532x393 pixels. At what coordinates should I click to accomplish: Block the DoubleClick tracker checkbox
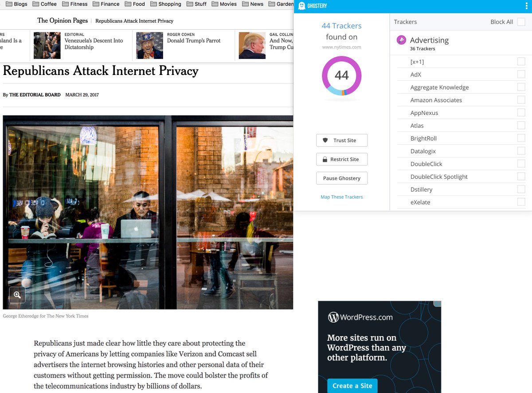click(521, 164)
